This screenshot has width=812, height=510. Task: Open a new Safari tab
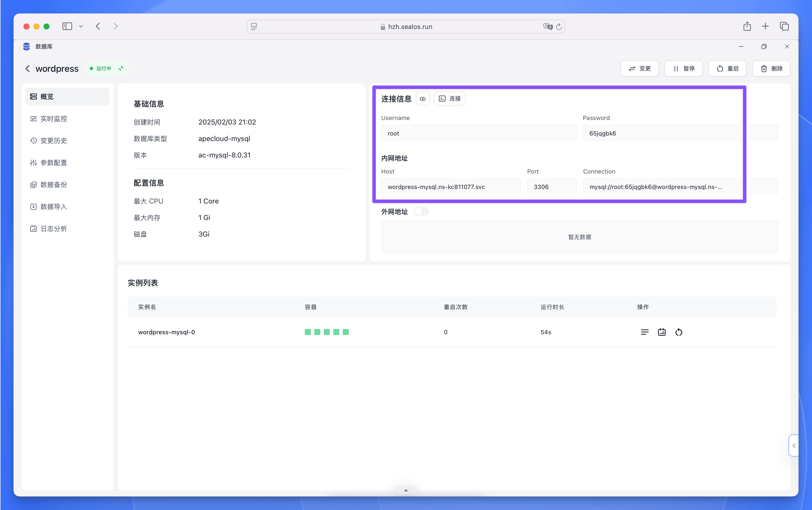click(765, 26)
